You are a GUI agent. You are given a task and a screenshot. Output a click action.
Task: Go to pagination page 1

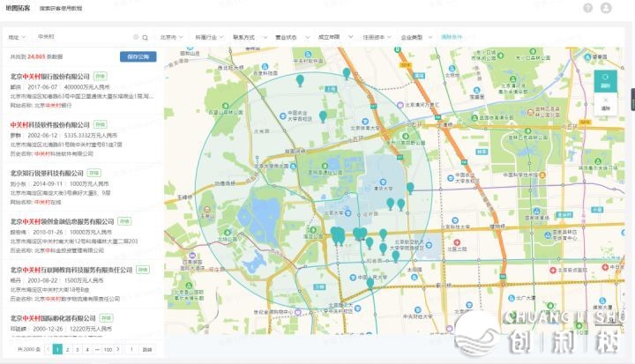pos(57,349)
